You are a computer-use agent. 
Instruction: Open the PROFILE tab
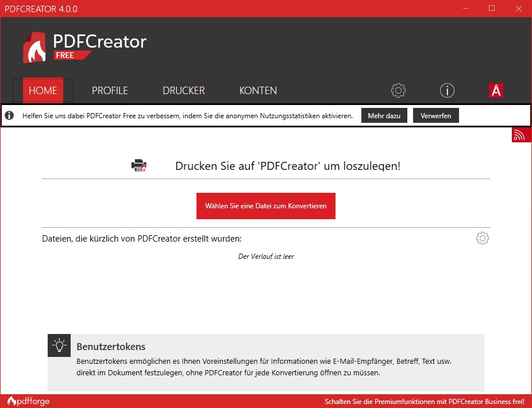click(x=110, y=91)
